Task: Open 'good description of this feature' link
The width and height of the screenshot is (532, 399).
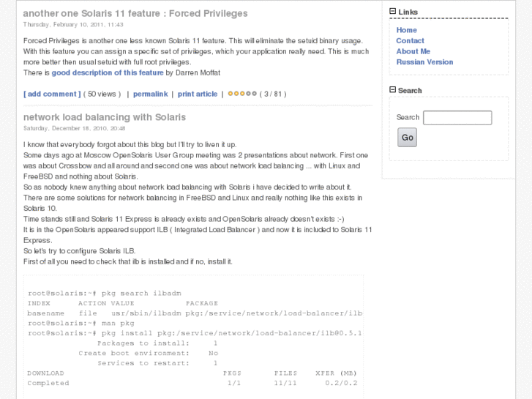Action: (x=108, y=72)
